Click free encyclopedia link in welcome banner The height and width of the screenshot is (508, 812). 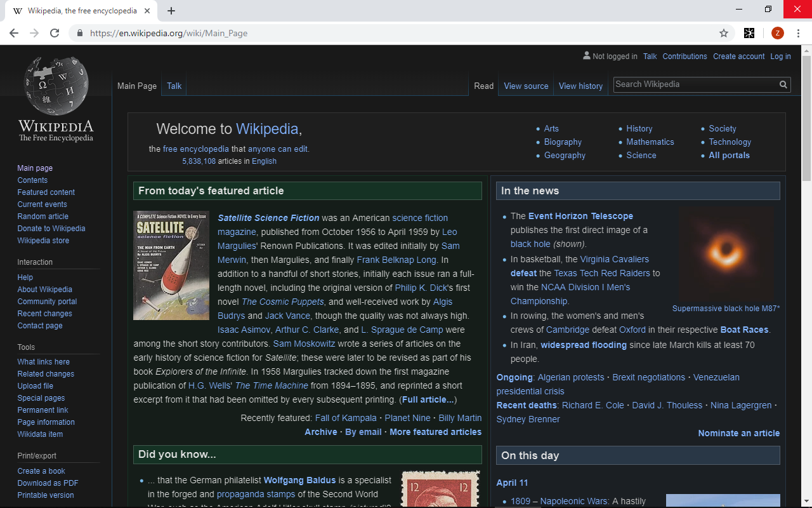click(x=196, y=149)
